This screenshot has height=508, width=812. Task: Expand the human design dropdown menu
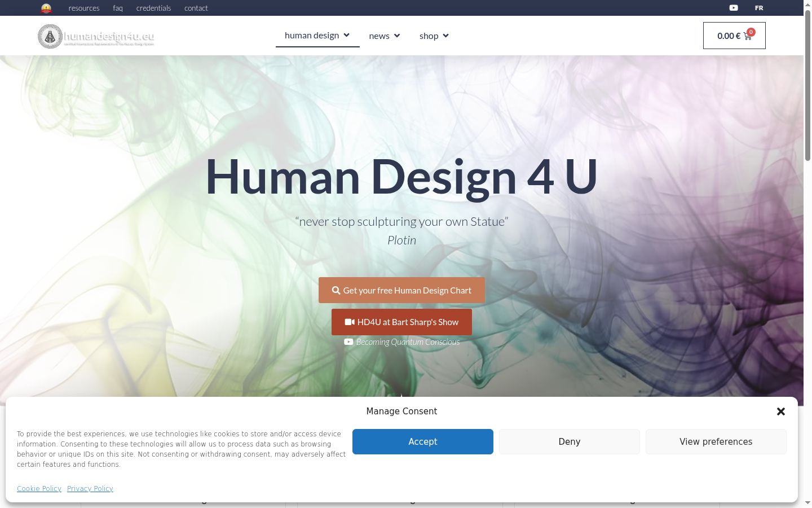pyautogui.click(x=317, y=36)
